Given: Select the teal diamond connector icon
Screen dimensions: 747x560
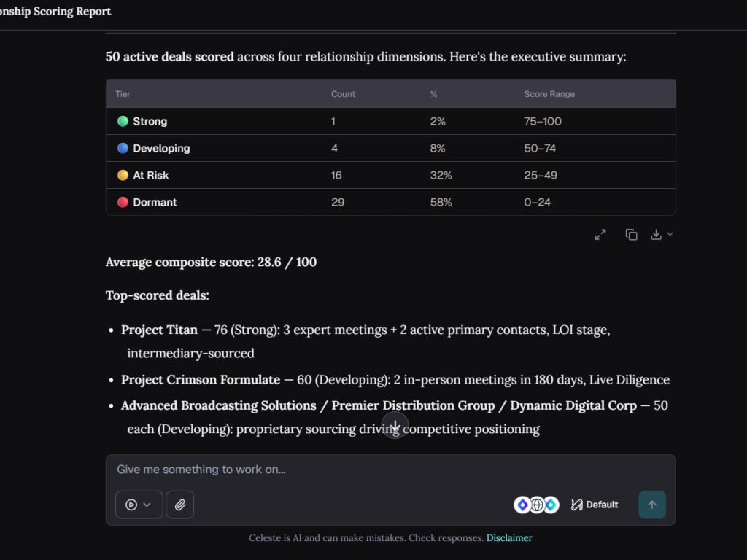Looking at the screenshot, I should coord(551,505).
